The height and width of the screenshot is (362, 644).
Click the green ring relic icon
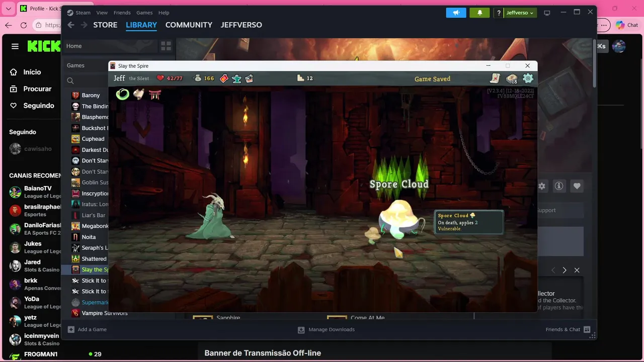click(122, 94)
